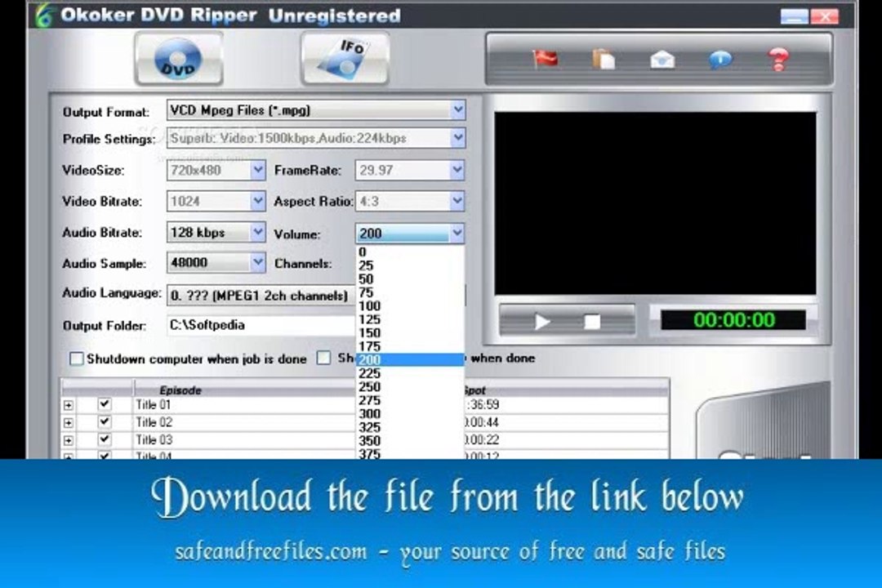Expand the Title 02 tree row

(69, 422)
